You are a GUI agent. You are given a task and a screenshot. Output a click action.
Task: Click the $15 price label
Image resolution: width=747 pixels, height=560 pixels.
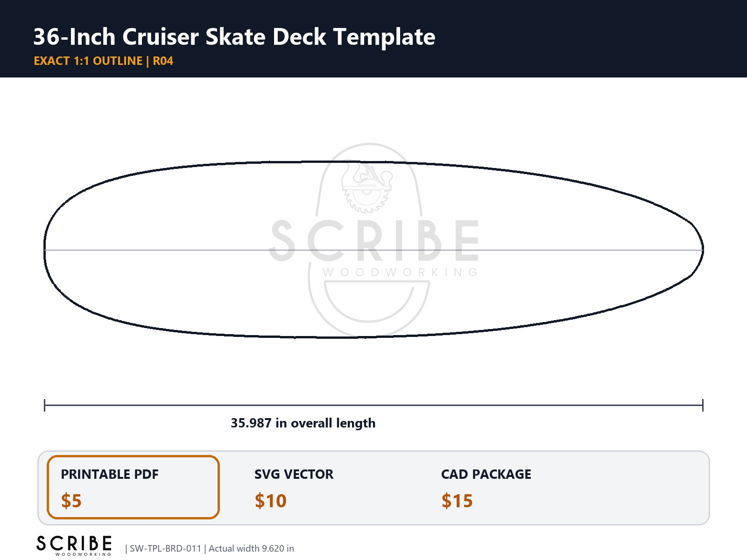(457, 501)
